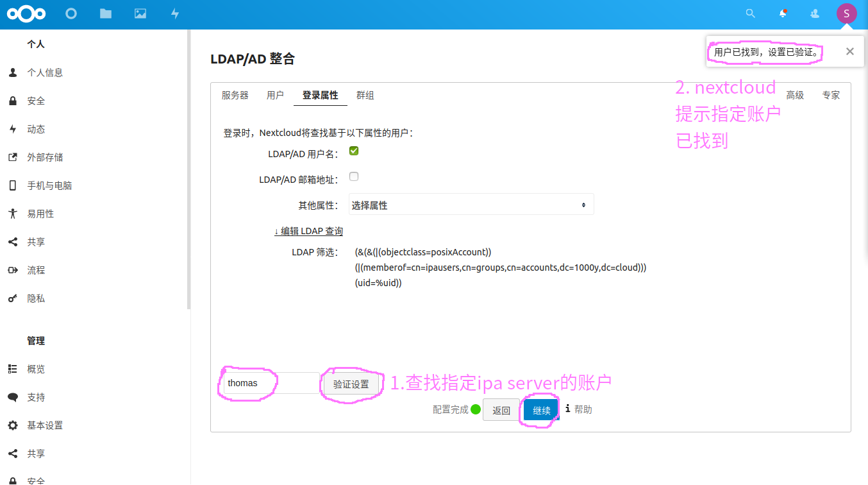Click the gear icon beside 基本设置

click(12, 425)
